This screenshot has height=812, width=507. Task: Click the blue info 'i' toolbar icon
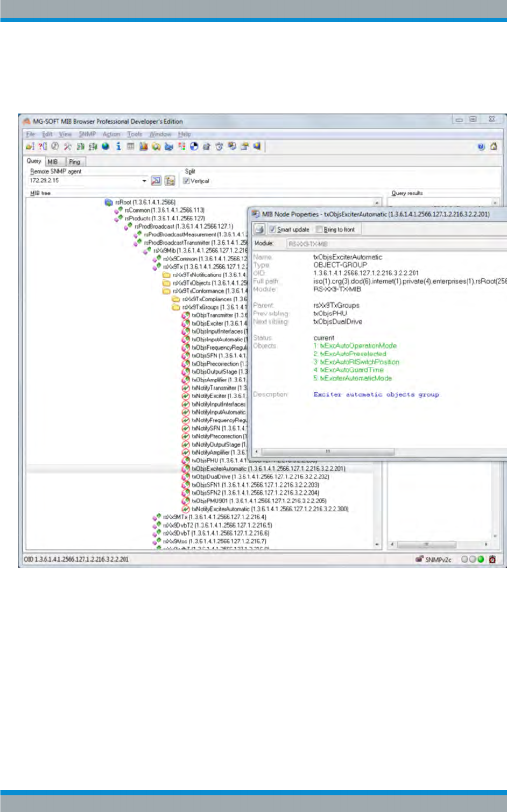pyautogui.click(x=118, y=146)
